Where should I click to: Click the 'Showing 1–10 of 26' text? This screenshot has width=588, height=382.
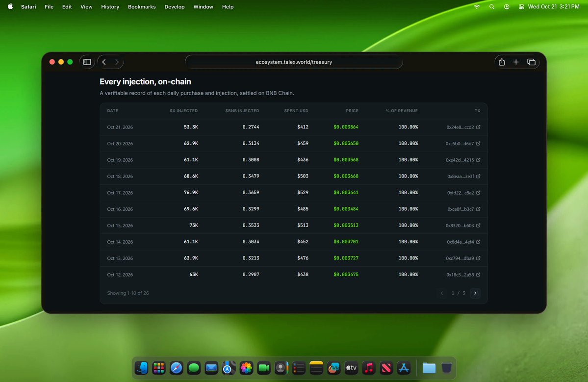click(128, 293)
